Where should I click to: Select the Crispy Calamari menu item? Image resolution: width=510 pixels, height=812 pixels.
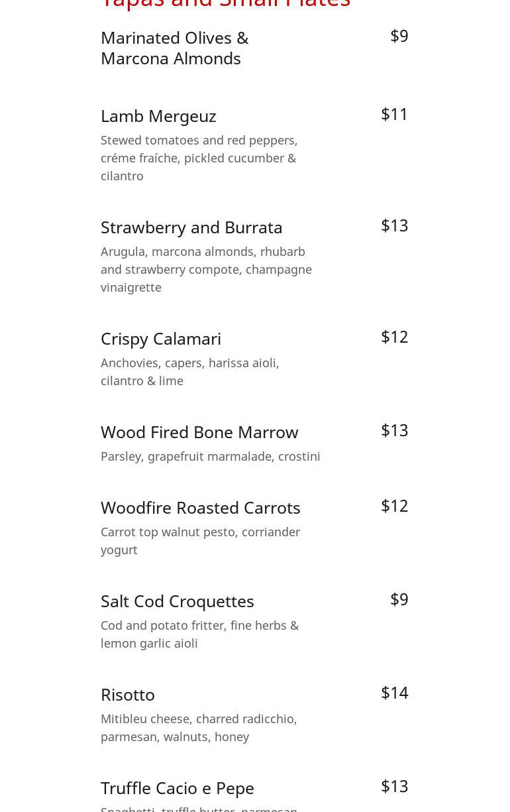[161, 339]
